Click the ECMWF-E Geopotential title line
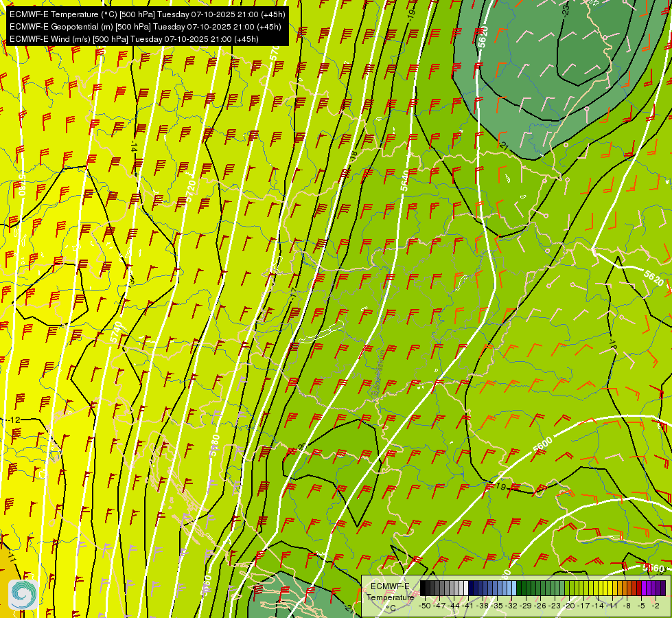 [146, 27]
